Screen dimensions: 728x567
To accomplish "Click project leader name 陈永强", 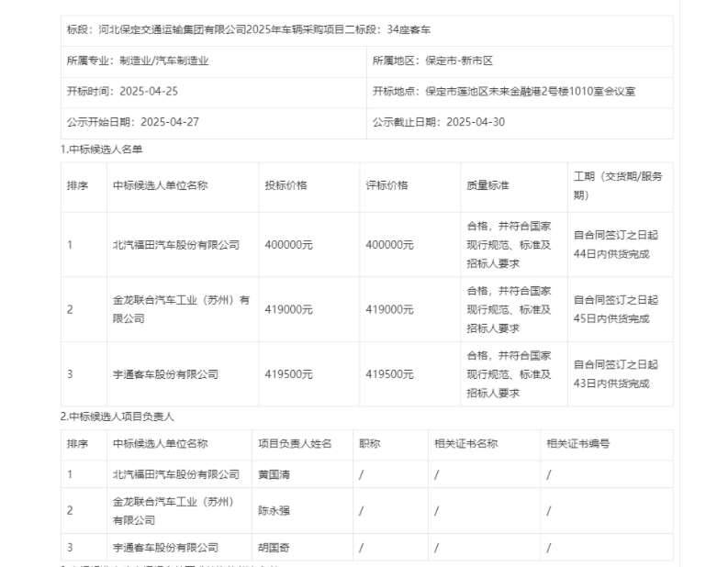I will point(276,511).
